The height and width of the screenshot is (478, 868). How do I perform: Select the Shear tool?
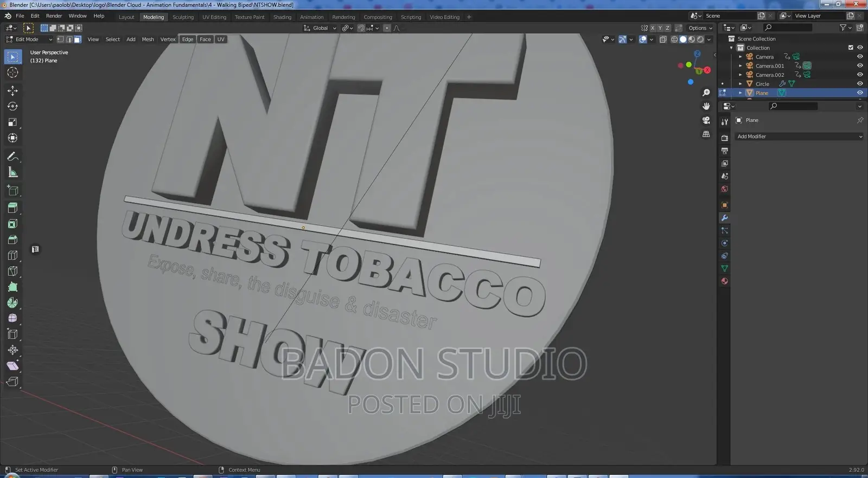coord(12,366)
